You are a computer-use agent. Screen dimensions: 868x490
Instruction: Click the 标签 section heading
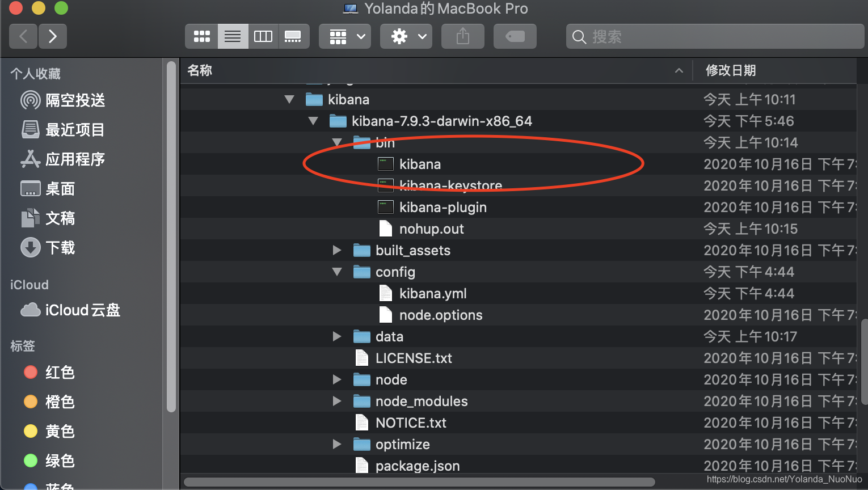point(23,346)
